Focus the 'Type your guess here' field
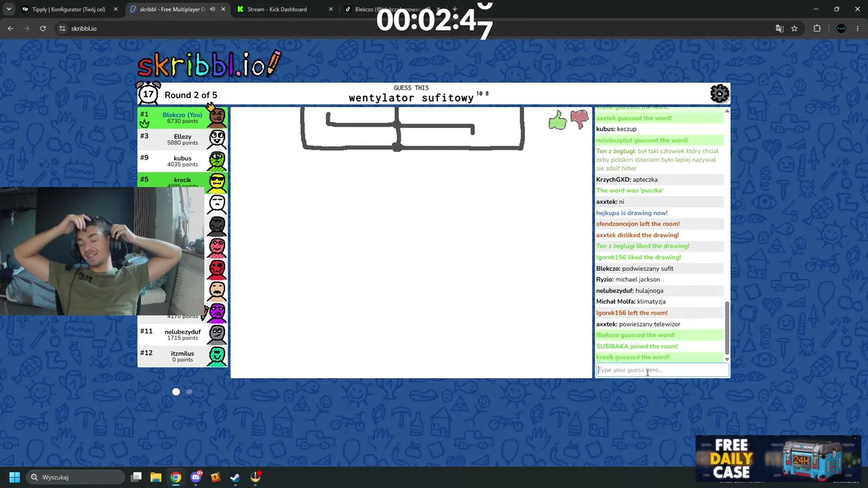Screen dimensions: 868x488 pos(662,370)
